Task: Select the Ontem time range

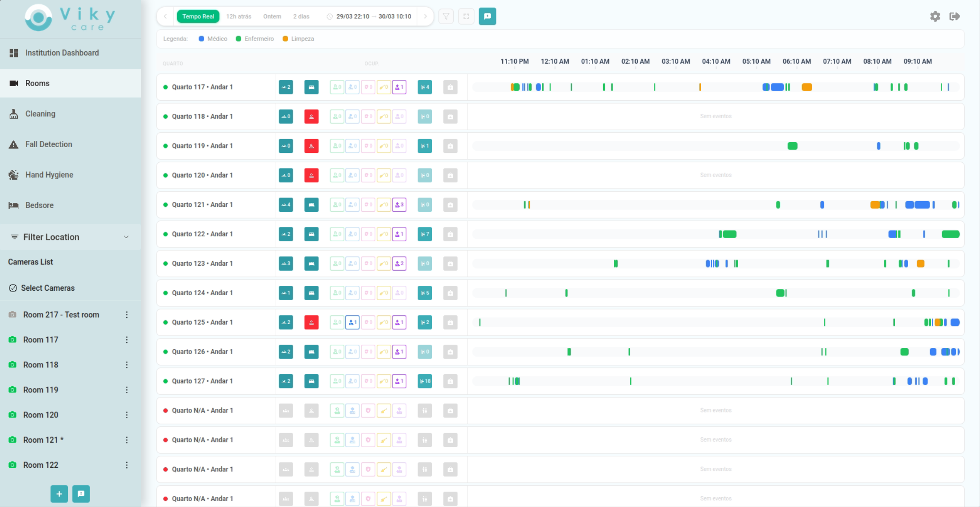Action: 272,16
